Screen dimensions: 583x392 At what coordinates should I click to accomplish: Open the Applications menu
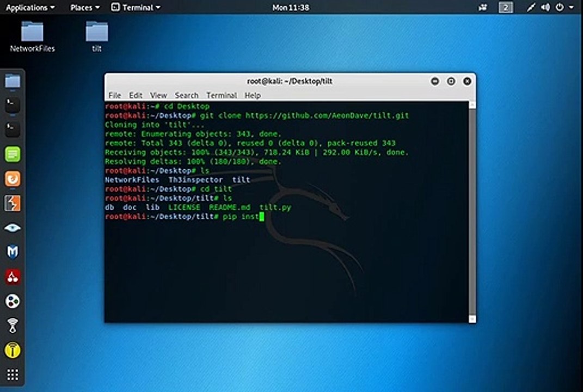click(x=30, y=8)
